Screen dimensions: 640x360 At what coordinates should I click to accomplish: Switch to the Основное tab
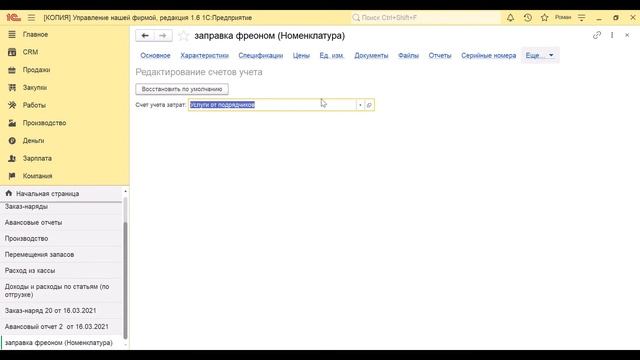pyautogui.click(x=155, y=56)
